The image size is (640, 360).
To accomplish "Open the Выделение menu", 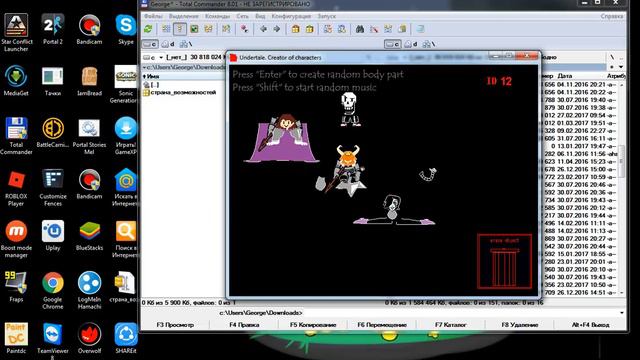I will (183, 16).
